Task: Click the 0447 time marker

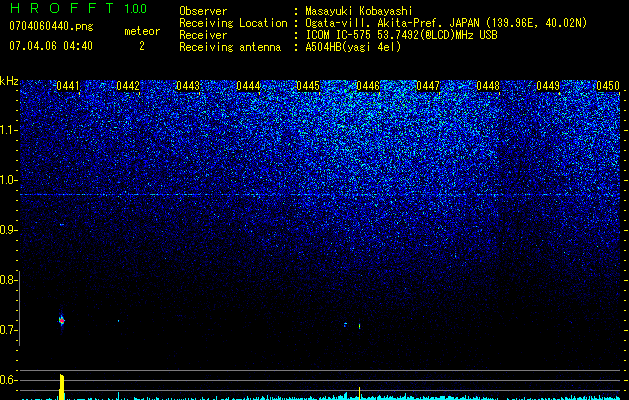Action: [428, 86]
